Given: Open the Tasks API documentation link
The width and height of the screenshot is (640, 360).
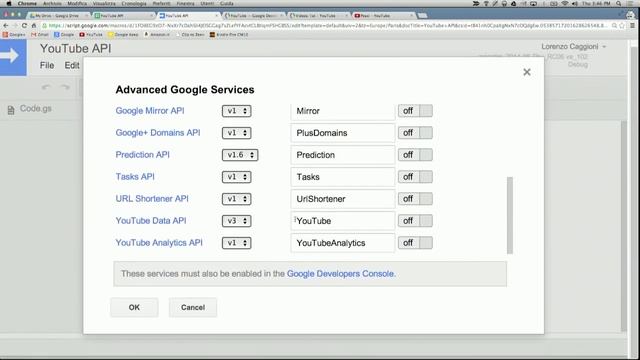Looking at the screenshot, I should (x=135, y=177).
